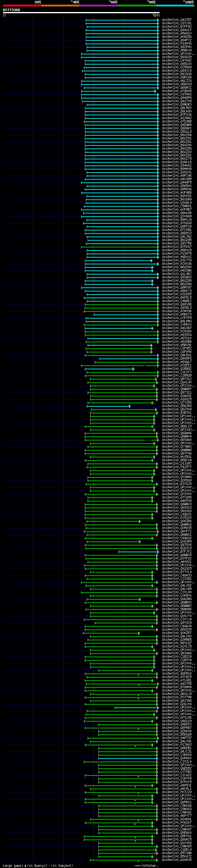Click the green ~80% identity legend bar
Image resolution: width=197 pixels, height=868 pixels.
[x=137, y=6]
